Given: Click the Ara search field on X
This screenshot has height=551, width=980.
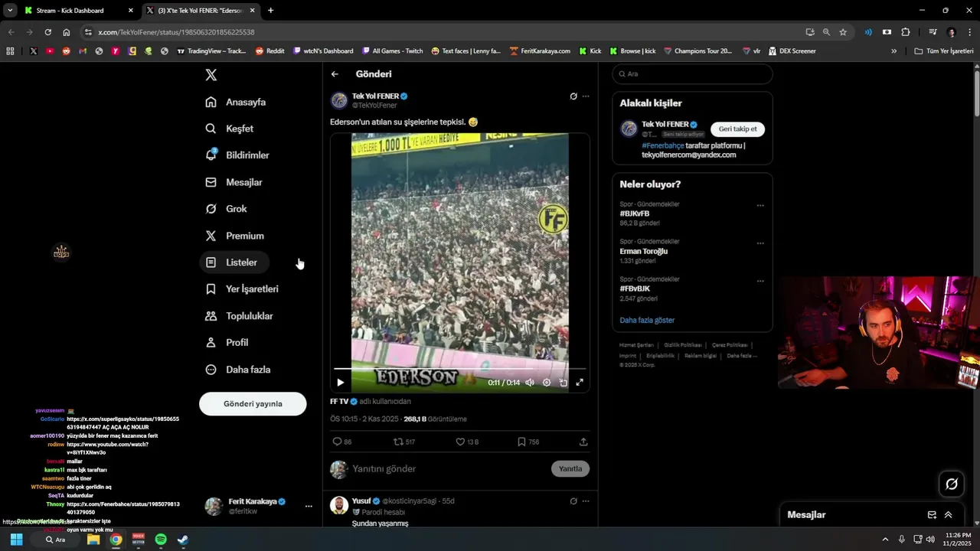Looking at the screenshot, I should (692, 74).
